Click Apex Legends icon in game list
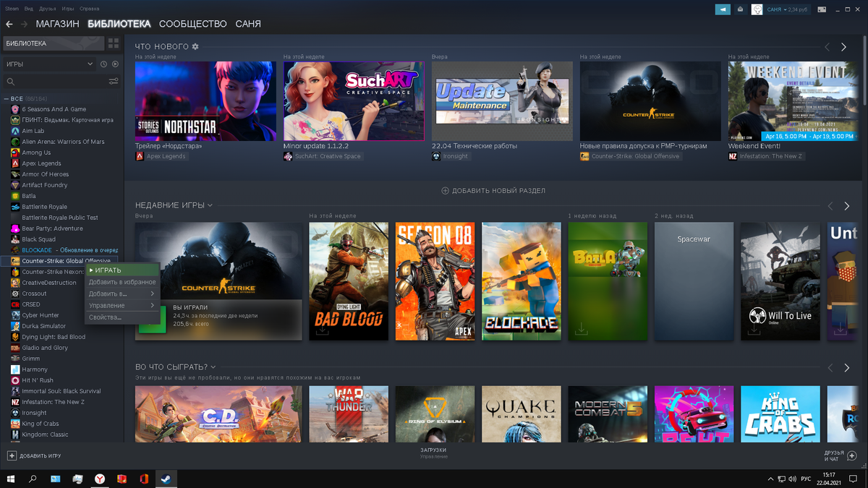 pos(15,163)
